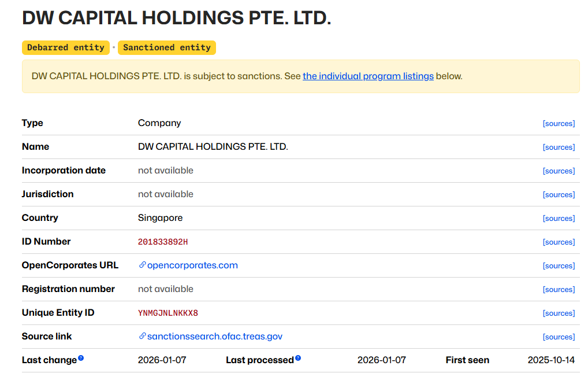Click help icon next to Last change
This screenshot has width=588, height=384.
coord(81,359)
